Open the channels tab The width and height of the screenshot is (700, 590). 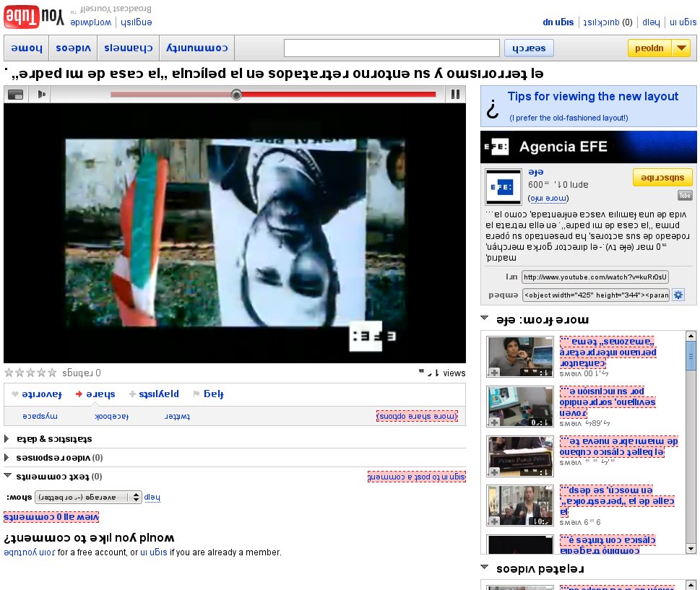click(x=128, y=48)
